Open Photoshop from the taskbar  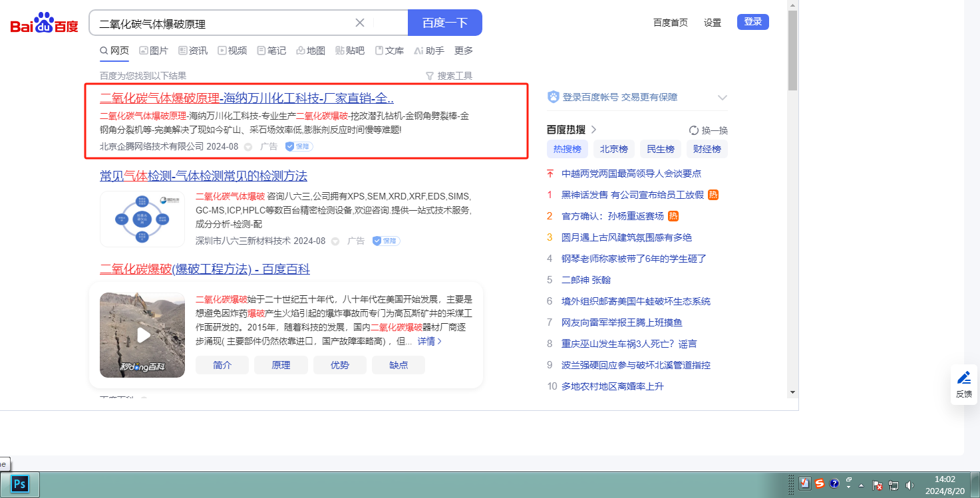coord(20,483)
